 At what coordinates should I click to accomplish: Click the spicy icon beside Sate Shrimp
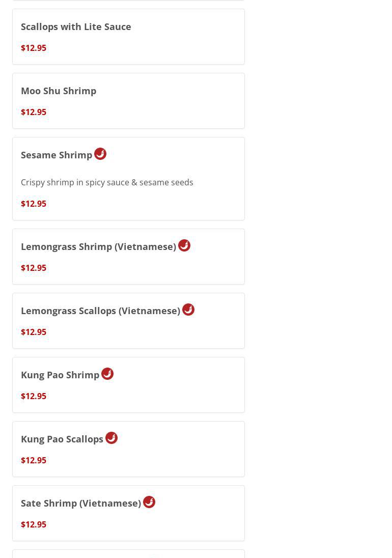[x=149, y=502]
